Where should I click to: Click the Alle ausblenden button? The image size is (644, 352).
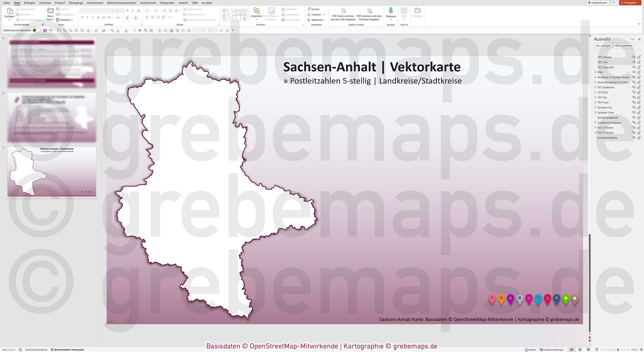[x=624, y=45]
